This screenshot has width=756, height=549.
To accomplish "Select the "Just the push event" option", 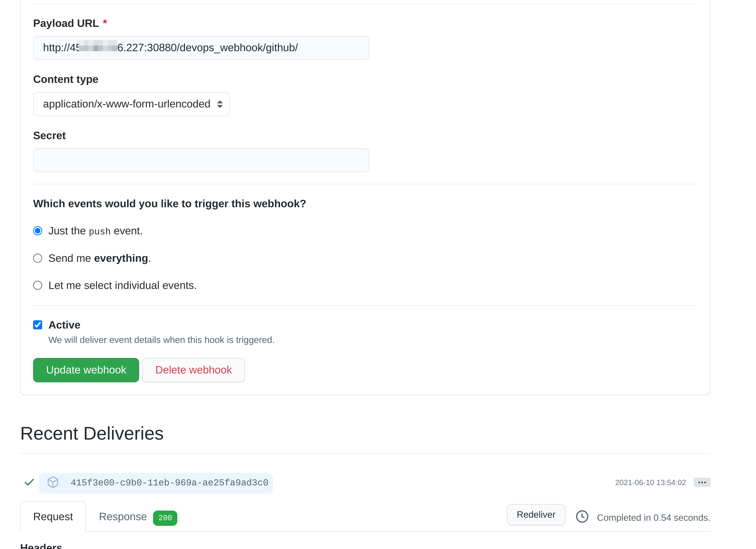I will 38,230.
